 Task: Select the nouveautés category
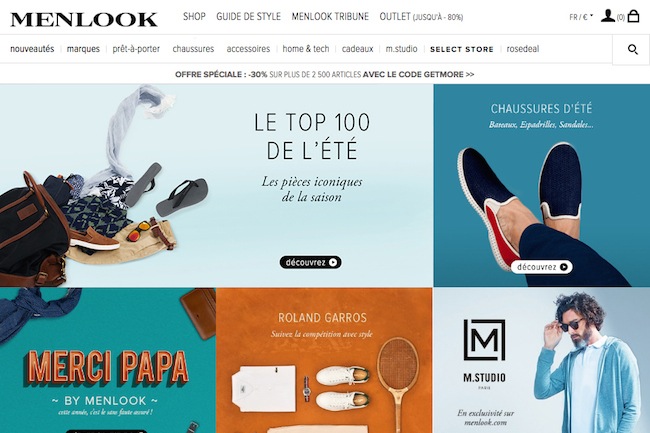pos(32,49)
